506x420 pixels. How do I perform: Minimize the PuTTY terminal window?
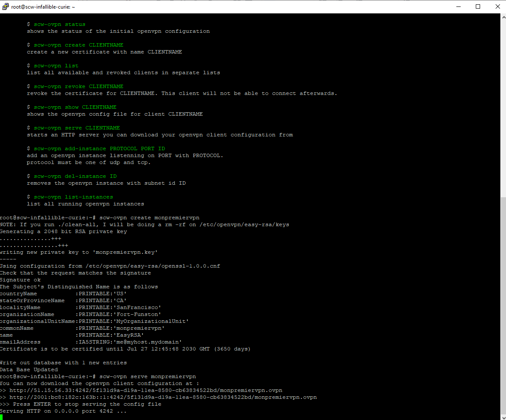[458, 6]
